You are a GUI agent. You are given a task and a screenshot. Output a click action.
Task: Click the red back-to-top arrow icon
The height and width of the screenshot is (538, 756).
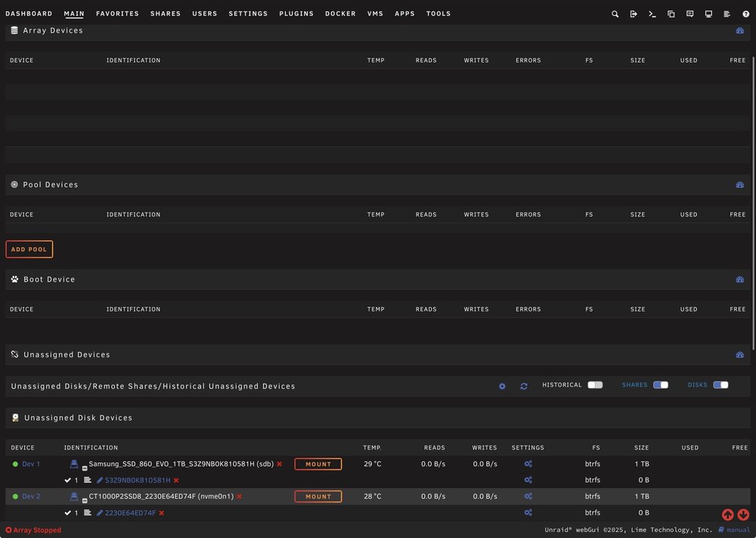(x=727, y=515)
